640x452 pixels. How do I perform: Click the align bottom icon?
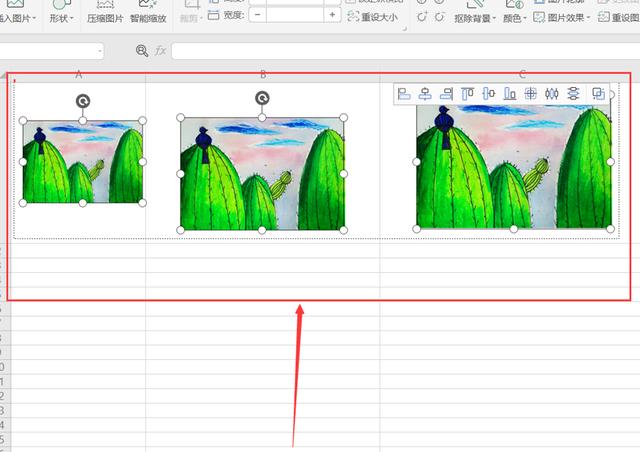pos(509,94)
